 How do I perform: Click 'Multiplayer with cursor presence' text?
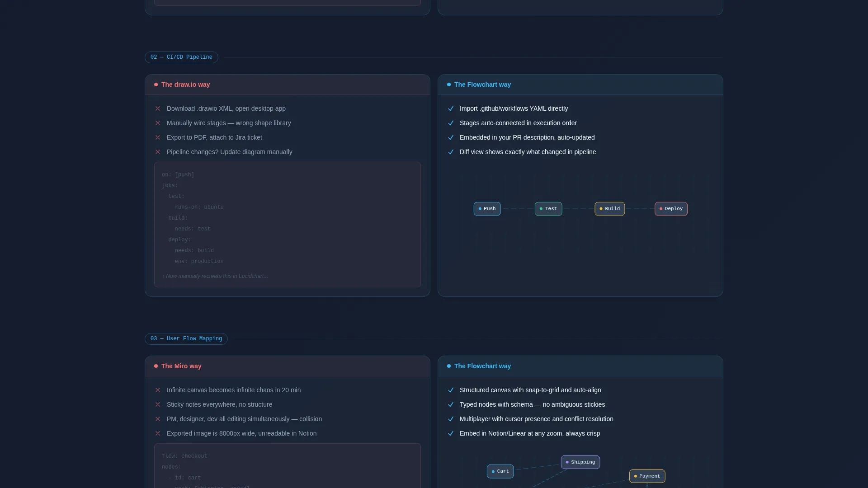click(537, 419)
